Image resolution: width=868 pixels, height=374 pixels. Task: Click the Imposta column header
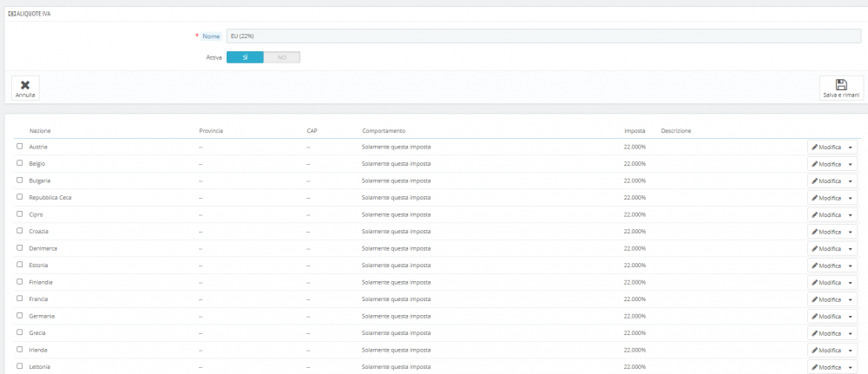pos(635,130)
